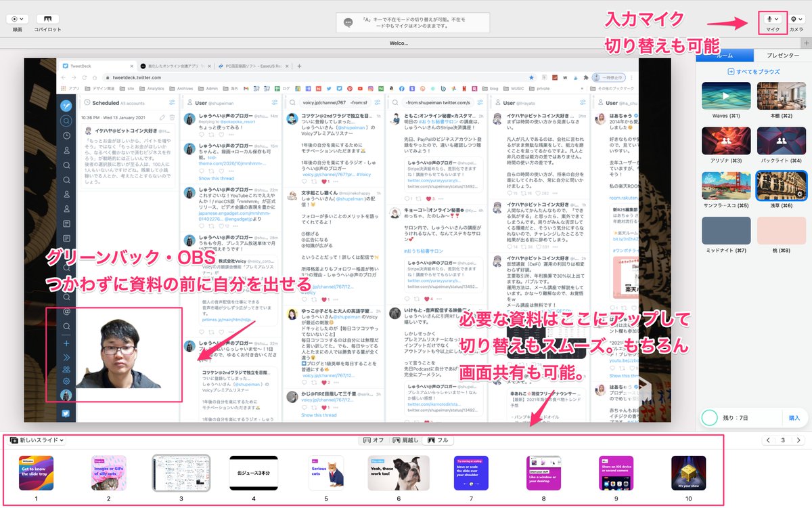Open TweetDeck settings gear icon
Image resolution: width=812 pixels, height=508 pixels.
pos(66,382)
